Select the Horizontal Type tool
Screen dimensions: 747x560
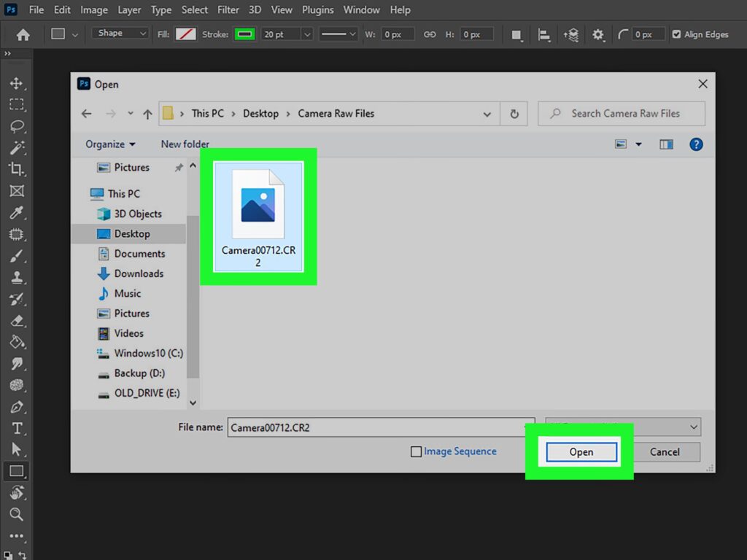pos(16,428)
